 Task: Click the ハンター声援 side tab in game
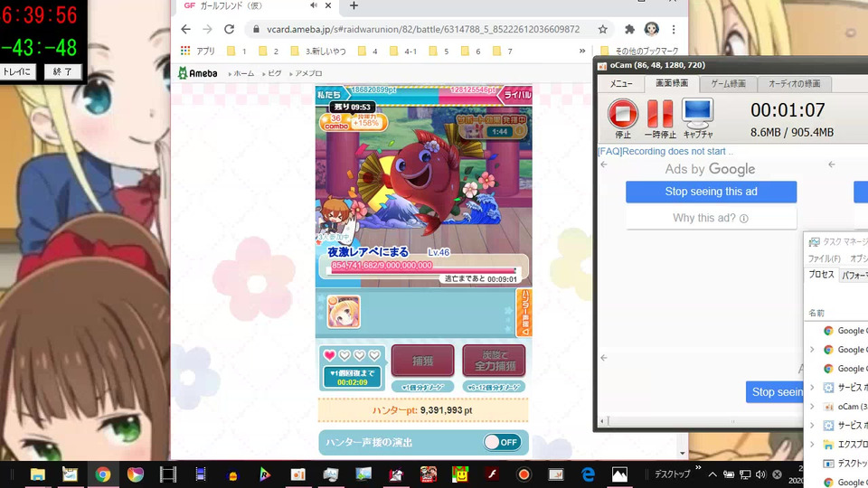524,313
